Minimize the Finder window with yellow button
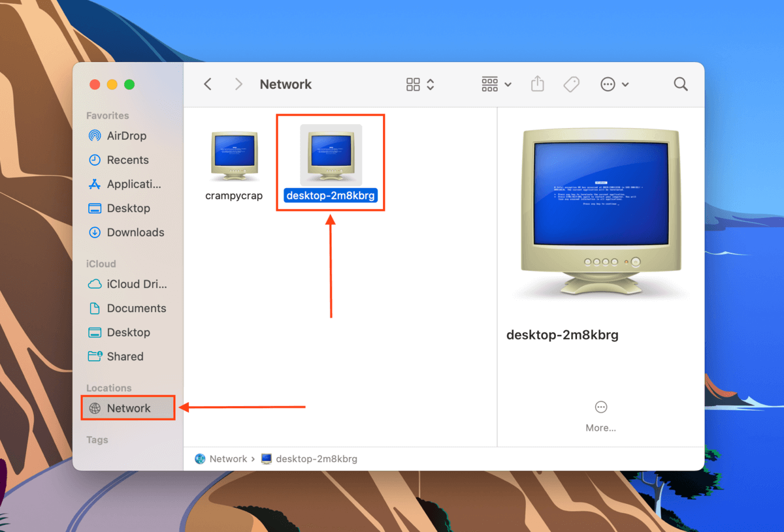 [x=112, y=84]
